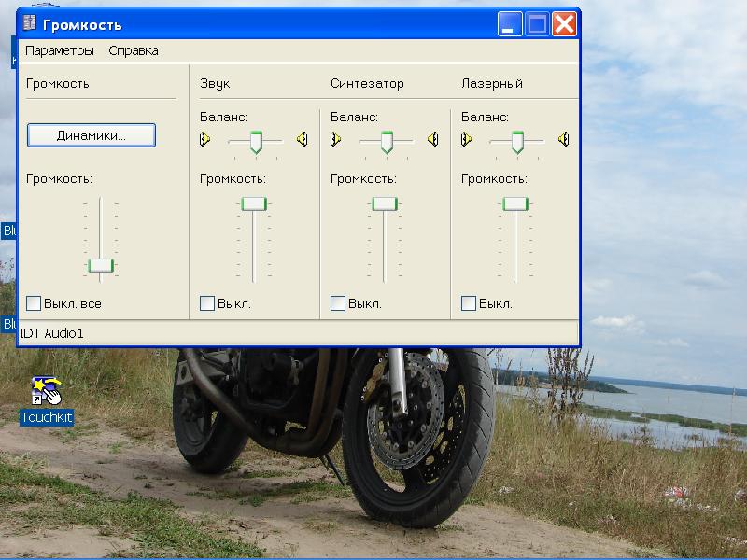The image size is (747, 560).
Task: Click the Громкость title bar window icon
Action: 30,24
